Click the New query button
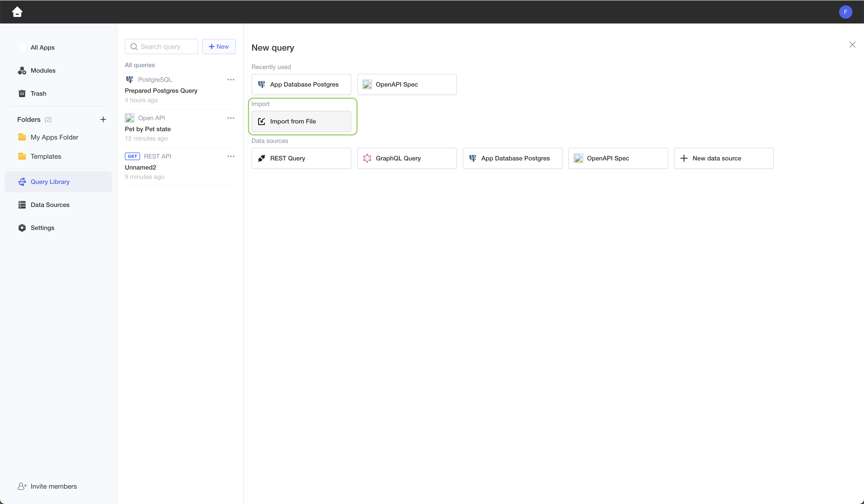 pyautogui.click(x=218, y=47)
